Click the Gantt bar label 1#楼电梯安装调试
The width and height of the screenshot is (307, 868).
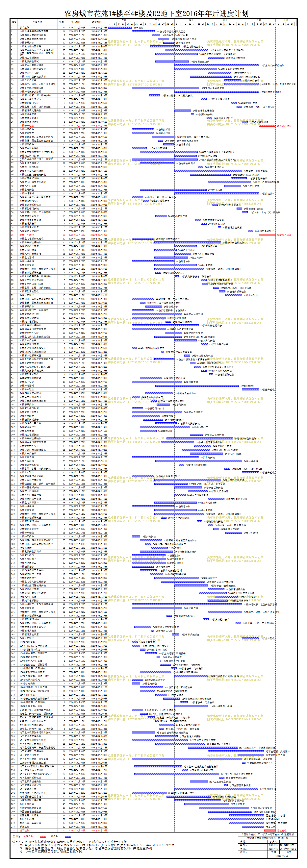tap(199, 62)
